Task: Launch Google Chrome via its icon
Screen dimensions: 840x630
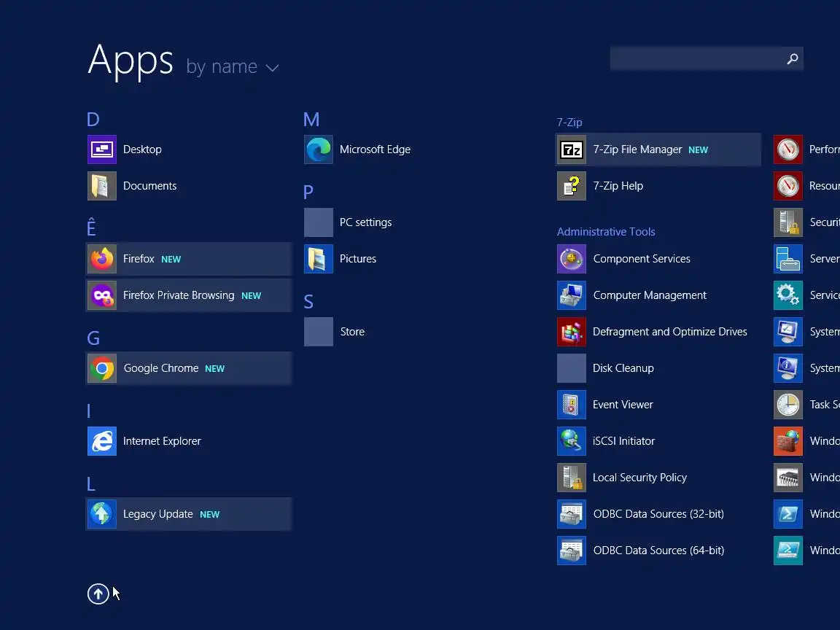Action: point(102,368)
